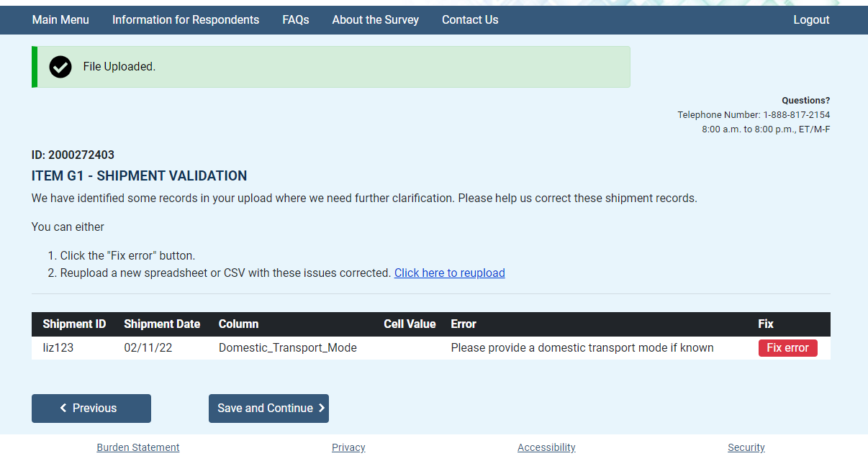This screenshot has height=461, width=868.
Task: Click the telephone number 1-888-817-2154
Action: 796,115
